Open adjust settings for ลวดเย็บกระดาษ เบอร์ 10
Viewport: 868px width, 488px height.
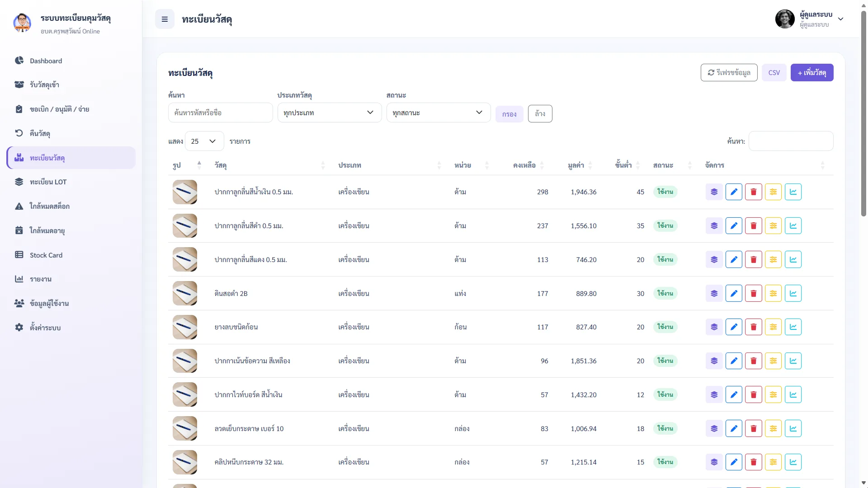coord(773,428)
